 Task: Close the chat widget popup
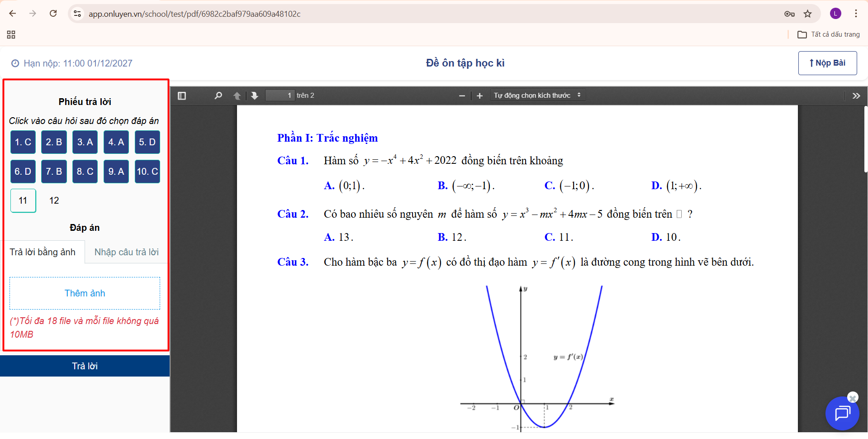click(853, 398)
